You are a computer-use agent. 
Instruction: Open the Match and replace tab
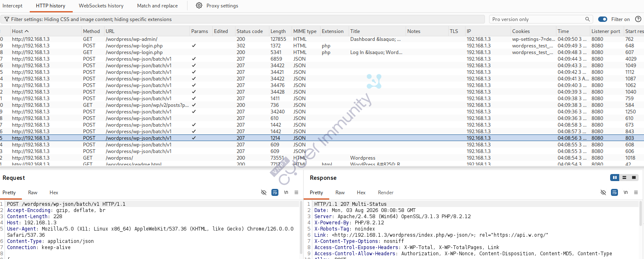pyautogui.click(x=157, y=6)
